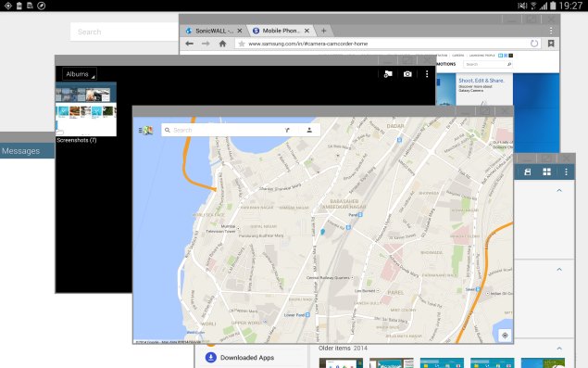Tap the compass icon in status bar
This screenshot has height=368, width=588.
point(42,6)
